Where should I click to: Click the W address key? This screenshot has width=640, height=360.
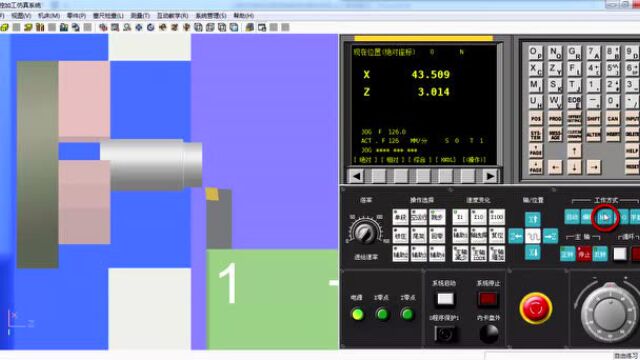pyautogui.click(x=555, y=101)
